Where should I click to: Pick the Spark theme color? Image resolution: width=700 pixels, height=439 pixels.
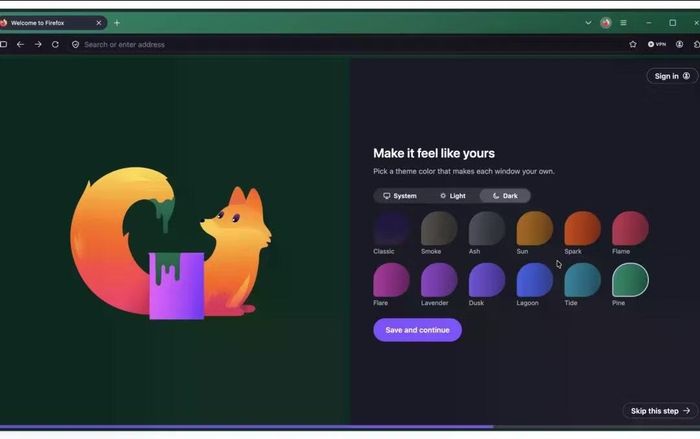click(583, 228)
